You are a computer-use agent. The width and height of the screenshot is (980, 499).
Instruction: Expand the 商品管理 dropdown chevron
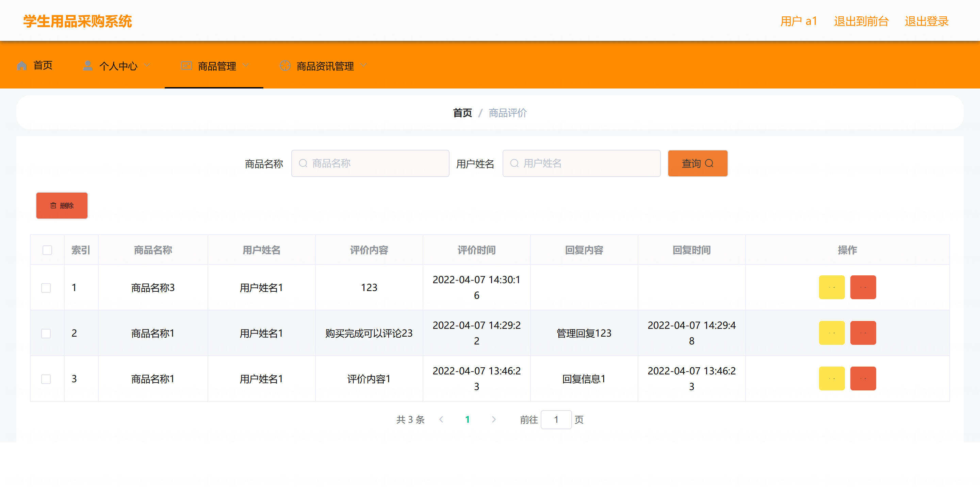tap(246, 65)
